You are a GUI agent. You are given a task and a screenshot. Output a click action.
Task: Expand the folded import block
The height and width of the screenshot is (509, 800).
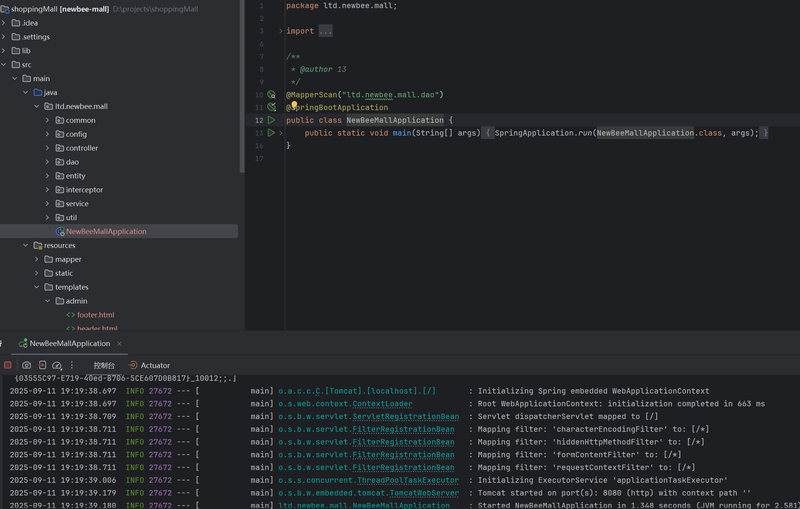281,31
